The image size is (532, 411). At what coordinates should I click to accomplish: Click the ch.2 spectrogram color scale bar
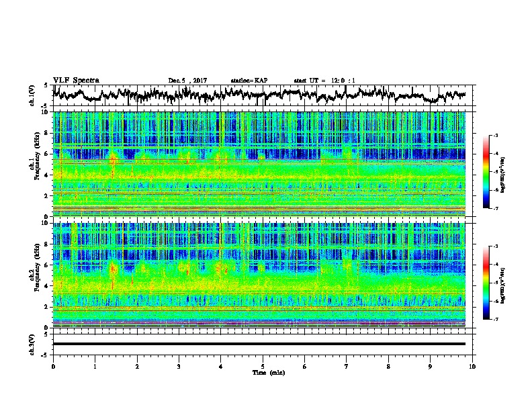click(486, 283)
